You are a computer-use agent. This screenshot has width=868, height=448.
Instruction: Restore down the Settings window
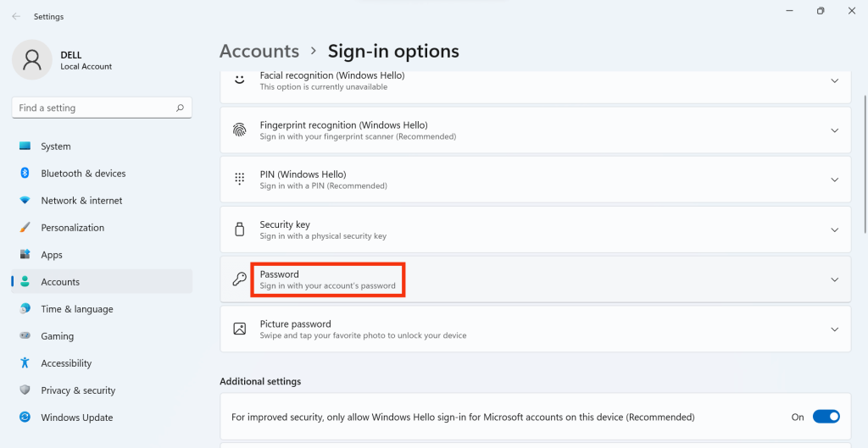[821, 10]
